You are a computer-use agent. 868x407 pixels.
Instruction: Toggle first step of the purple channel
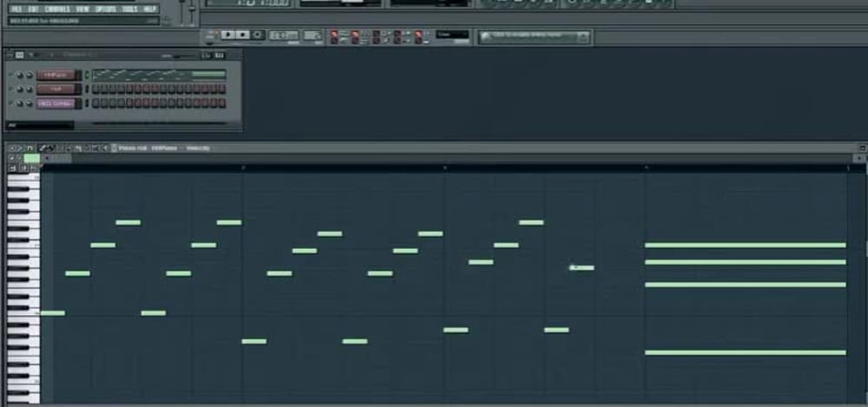95,103
